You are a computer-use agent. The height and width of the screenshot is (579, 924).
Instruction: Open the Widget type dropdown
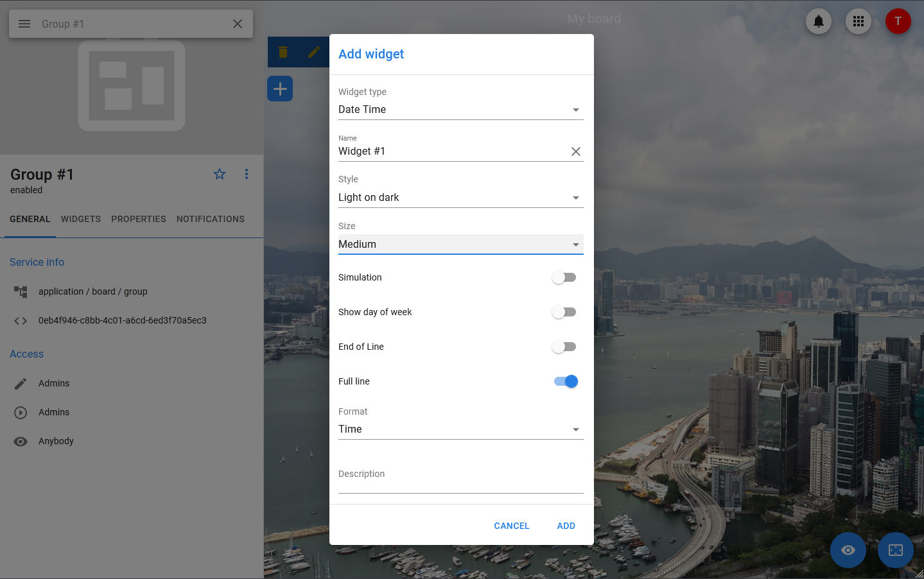[460, 110]
